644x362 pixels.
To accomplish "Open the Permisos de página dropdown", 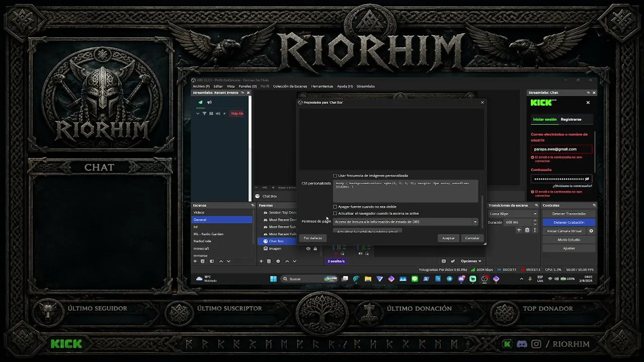I will click(406, 222).
